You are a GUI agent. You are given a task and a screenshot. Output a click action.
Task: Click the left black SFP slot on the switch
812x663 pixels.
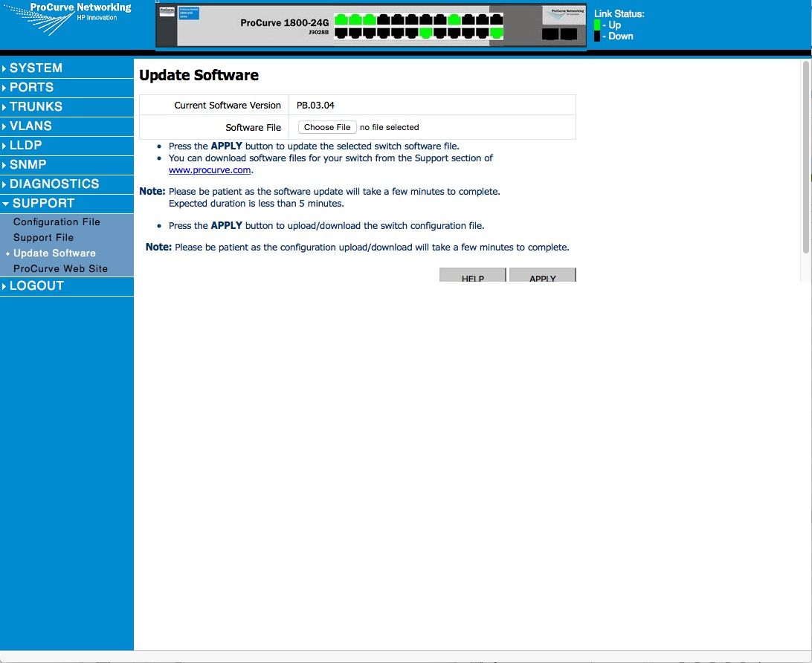550,34
